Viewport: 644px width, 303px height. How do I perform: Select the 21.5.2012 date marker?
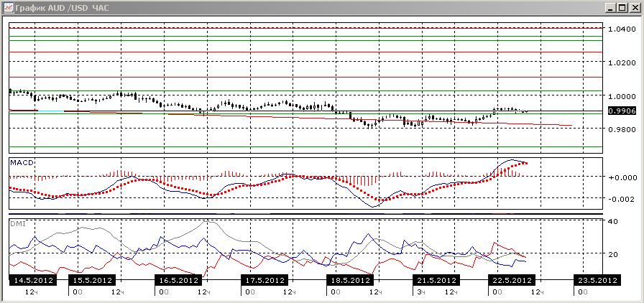(436, 281)
